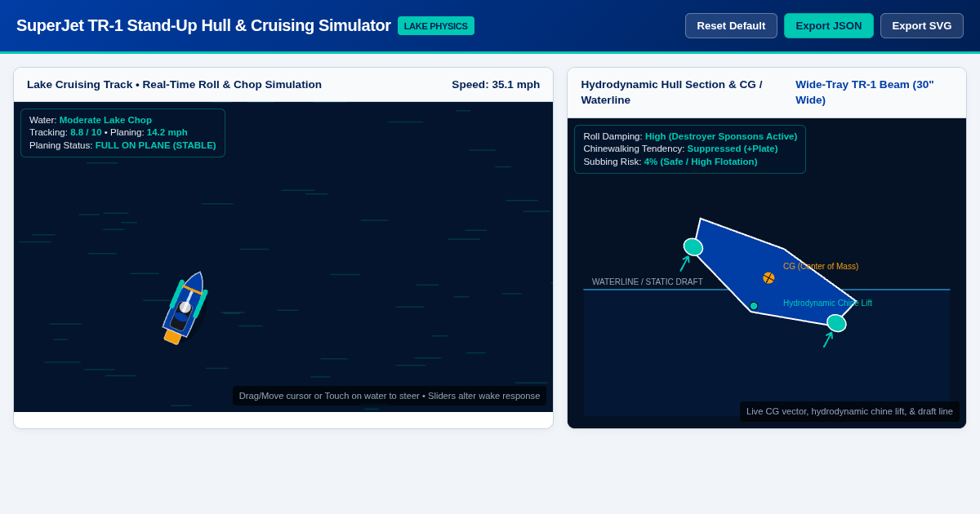Click the lift arrow below the lower-right sponson
This screenshot has height=514, width=980.
point(827,339)
